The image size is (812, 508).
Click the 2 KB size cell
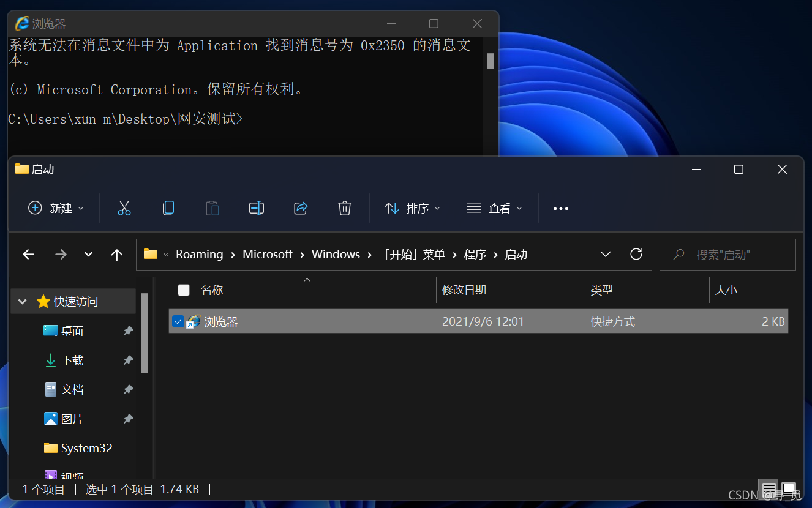(x=773, y=321)
